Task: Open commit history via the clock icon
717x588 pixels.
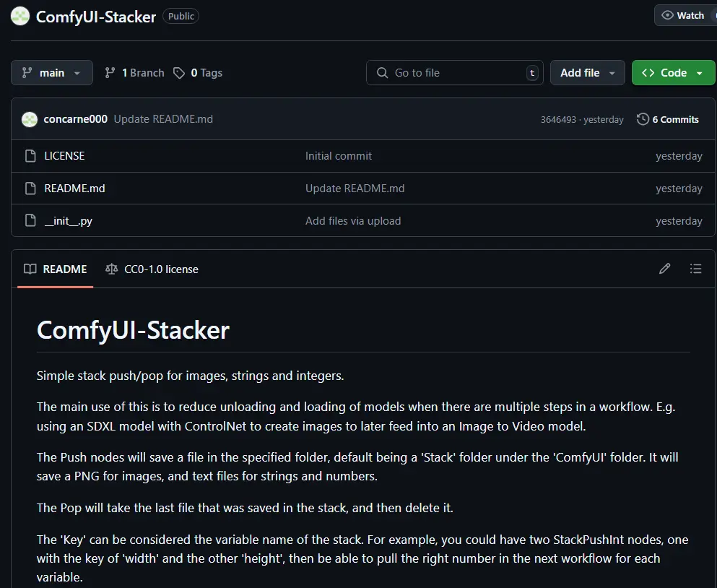Action: 642,118
